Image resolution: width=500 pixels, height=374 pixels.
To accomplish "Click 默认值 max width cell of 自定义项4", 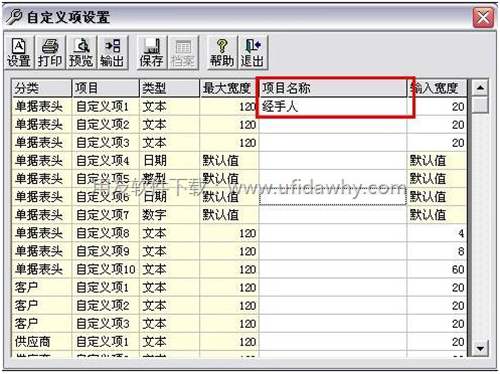I will [229, 161].
